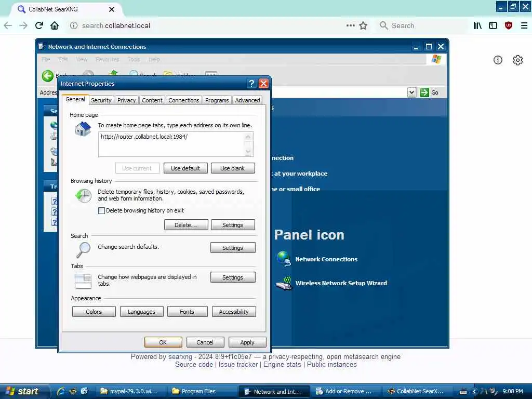Go to browser home page
The height and width of the screenshot is (399, 532).
pyautogui.click(x=55, y=25)
